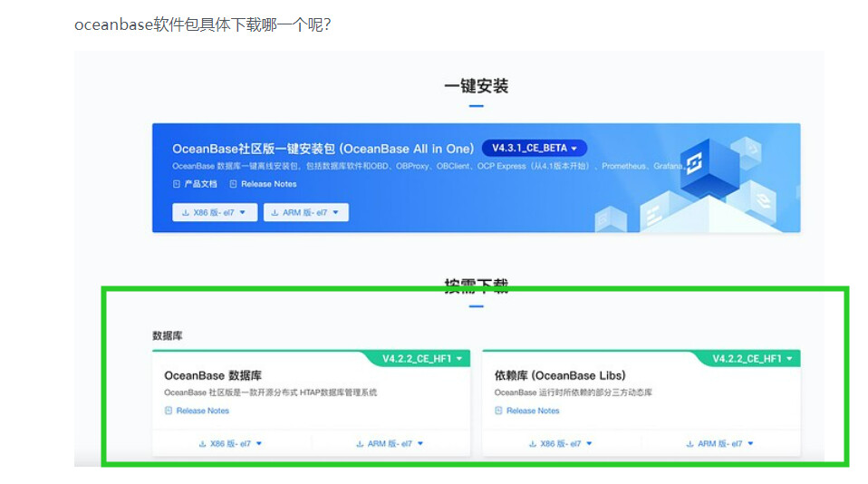Click the 依赖库 (OceanBase Libs) card title
This screenshot has height=484, width=868.
(x=560, y=375)
